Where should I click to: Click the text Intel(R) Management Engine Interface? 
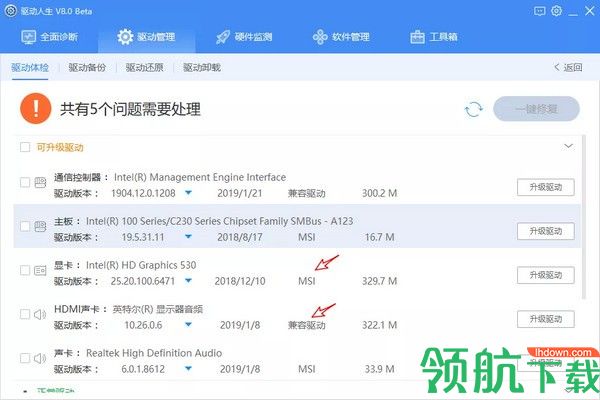point(200,177)
